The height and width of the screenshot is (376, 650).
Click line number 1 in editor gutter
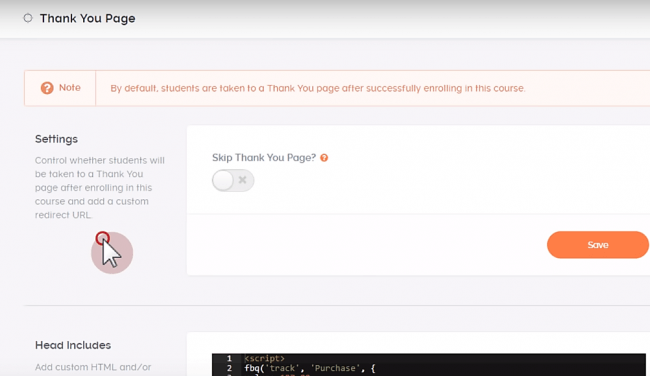(229, 358)
